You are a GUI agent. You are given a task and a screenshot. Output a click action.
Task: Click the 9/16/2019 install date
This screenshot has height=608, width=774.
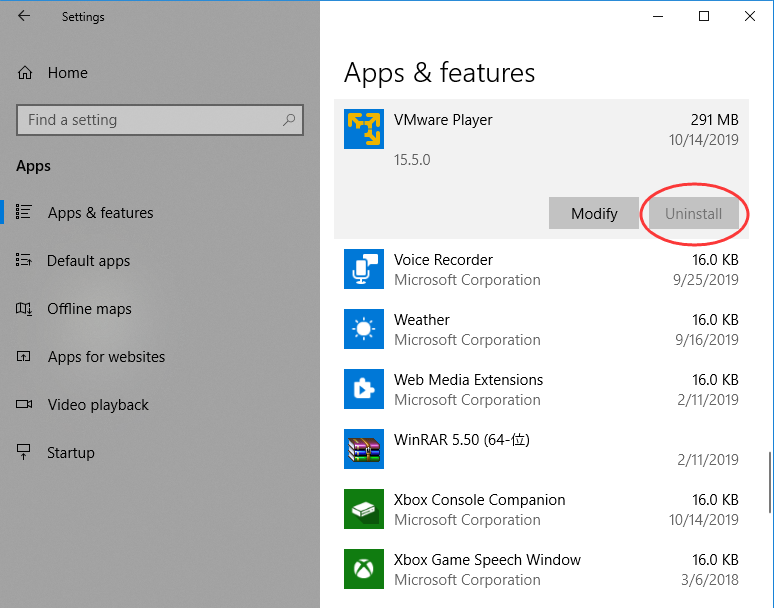(x=706, y=340)
